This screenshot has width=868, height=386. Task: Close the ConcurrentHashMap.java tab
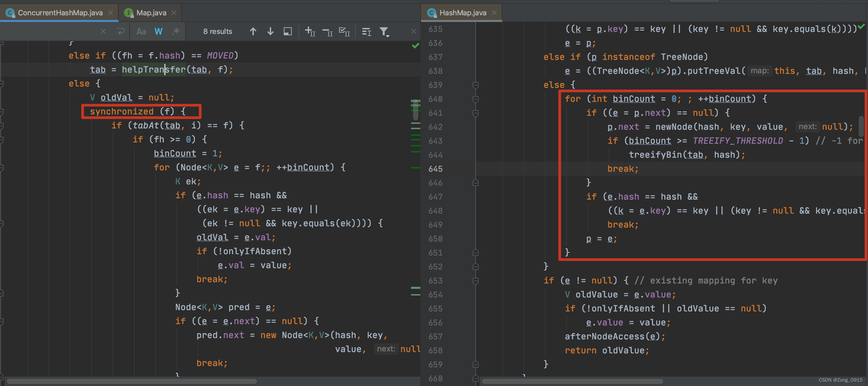pos(111,13)
